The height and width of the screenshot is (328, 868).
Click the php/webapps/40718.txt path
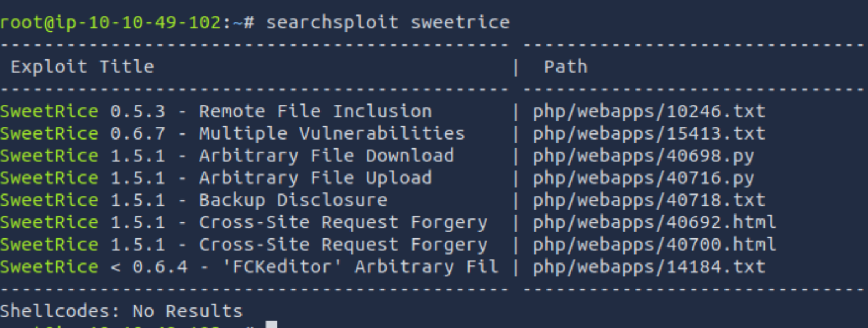(x=649, y=200)
